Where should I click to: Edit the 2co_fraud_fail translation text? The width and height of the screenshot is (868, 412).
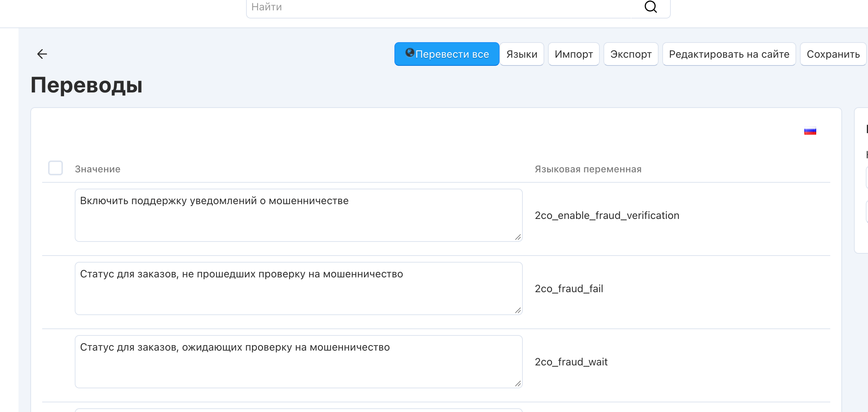(x=299, y=288)
